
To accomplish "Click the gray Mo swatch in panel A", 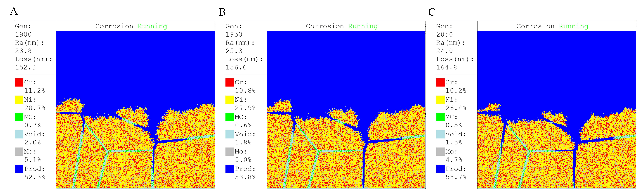I will click(x=19, y=151).
